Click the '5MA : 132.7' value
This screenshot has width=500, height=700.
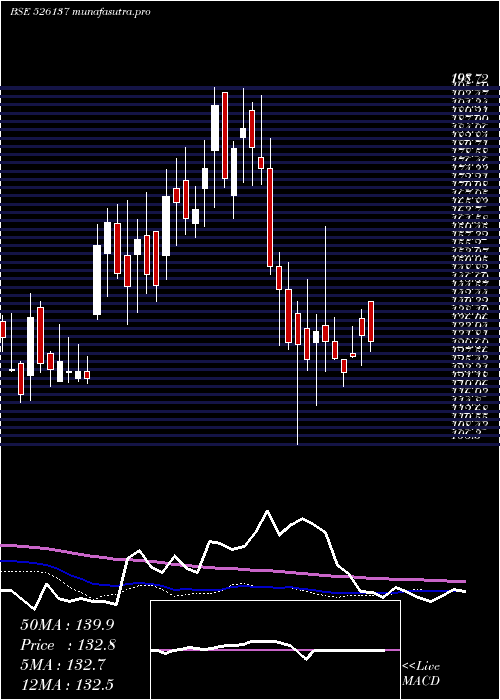click(x=63, y=665)
